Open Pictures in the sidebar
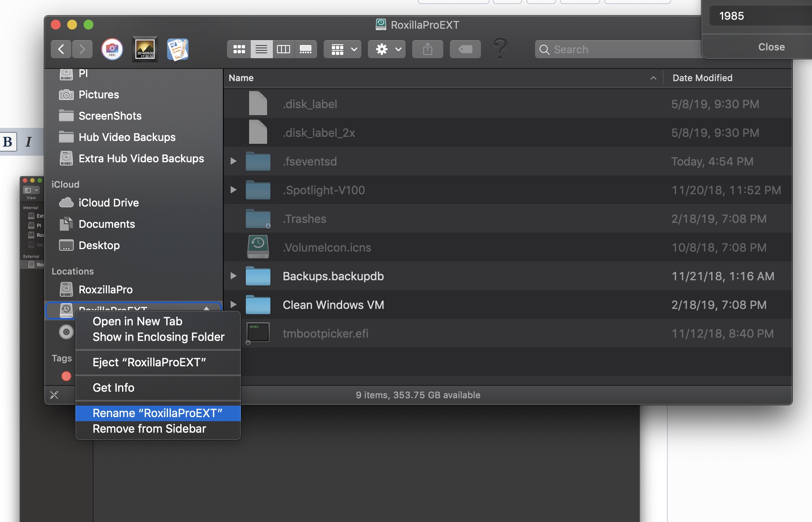 click(x=134, y=95)
